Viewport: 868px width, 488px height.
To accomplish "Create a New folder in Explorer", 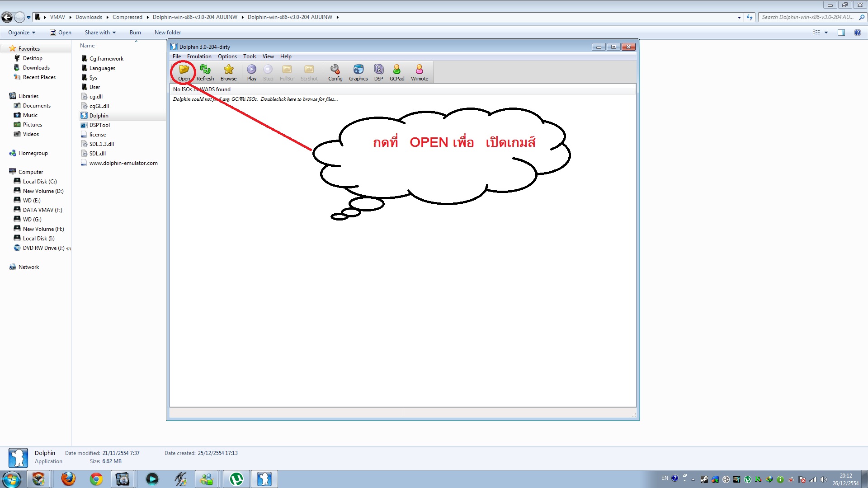I will coord(168,33).
